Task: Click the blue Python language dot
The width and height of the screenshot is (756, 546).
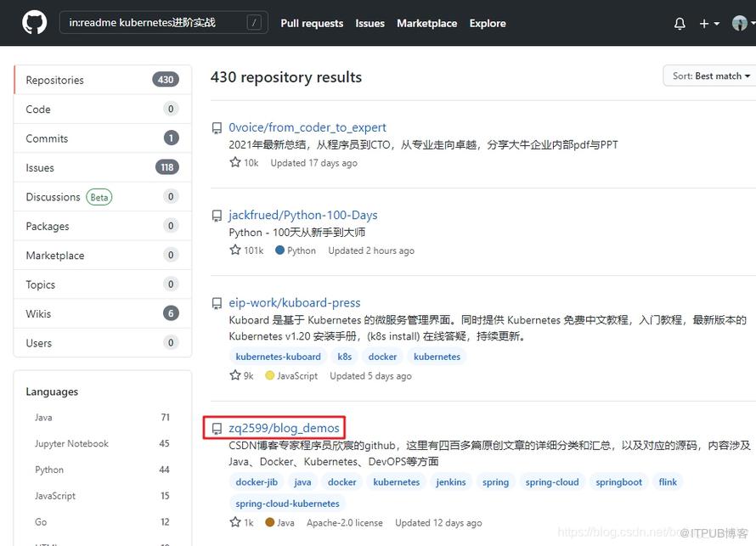Action: pyautogui.click(x=279, y=250)
